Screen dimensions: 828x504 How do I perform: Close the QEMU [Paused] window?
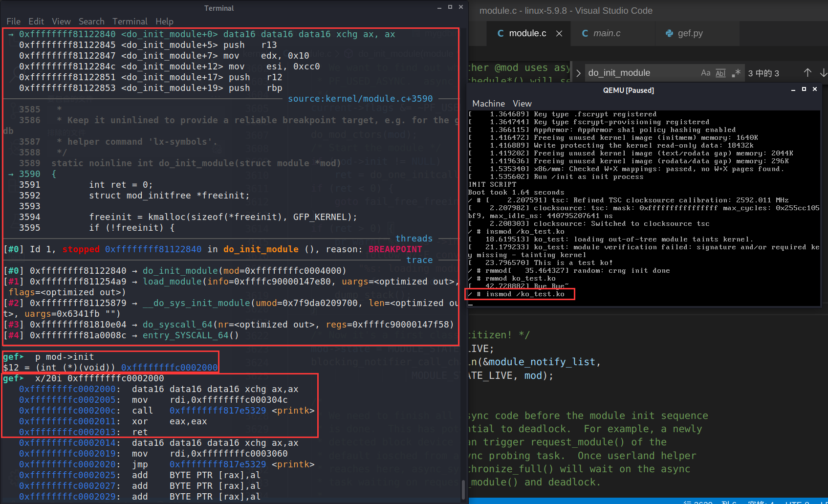[815, 89]
